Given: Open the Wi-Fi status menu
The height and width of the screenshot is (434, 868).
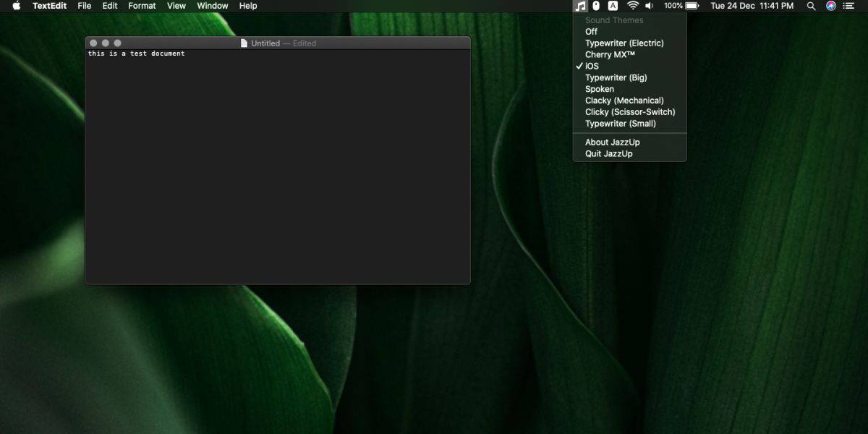Looking at the screenshot, I should 633,6.
